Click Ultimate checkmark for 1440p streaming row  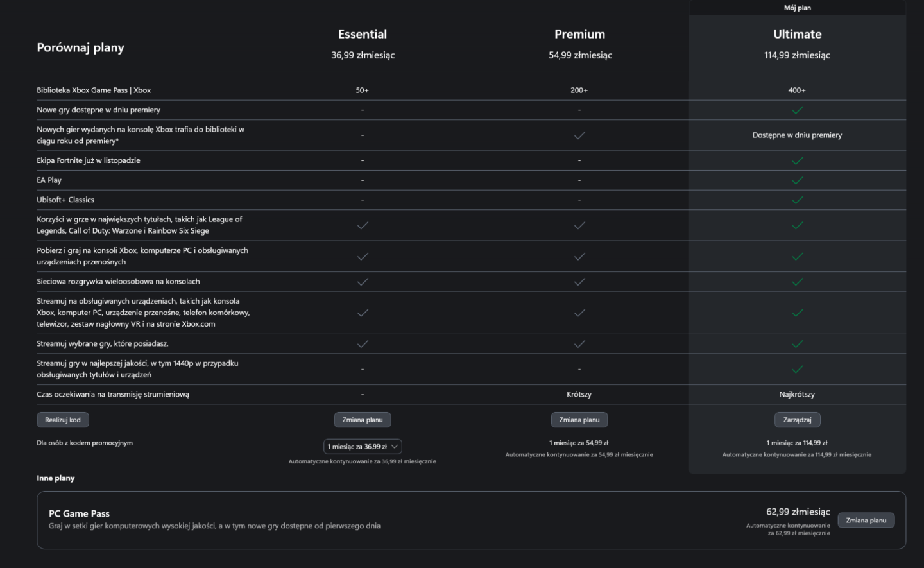point(797,369)
